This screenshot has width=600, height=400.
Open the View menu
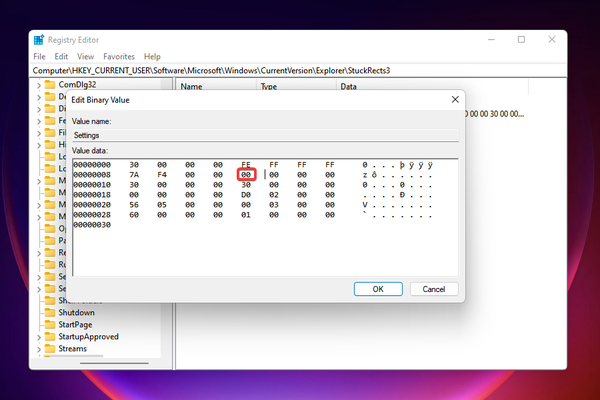click(85, 57)
